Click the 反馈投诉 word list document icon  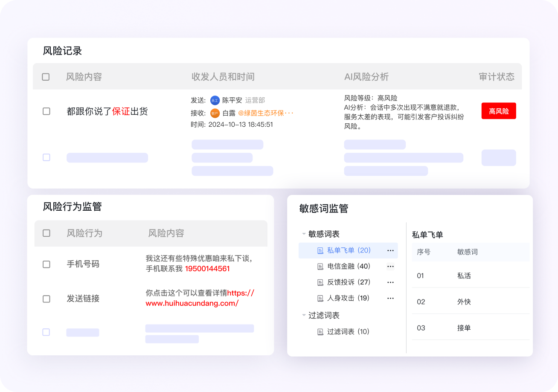(320, 282)
